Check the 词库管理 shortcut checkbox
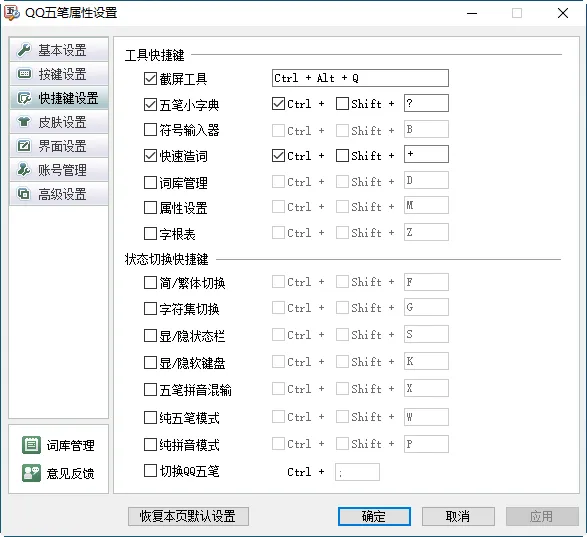The image size is (587, 537). [150, 183]
